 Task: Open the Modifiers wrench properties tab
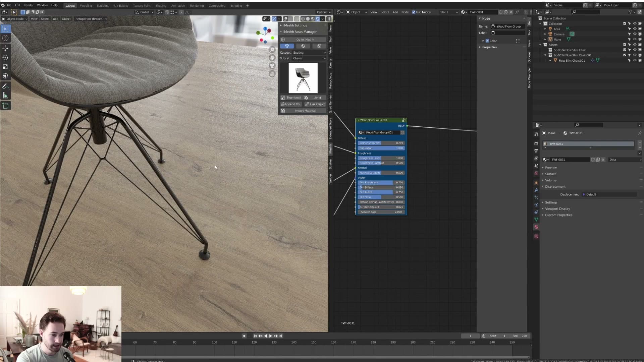pos(536,190)
